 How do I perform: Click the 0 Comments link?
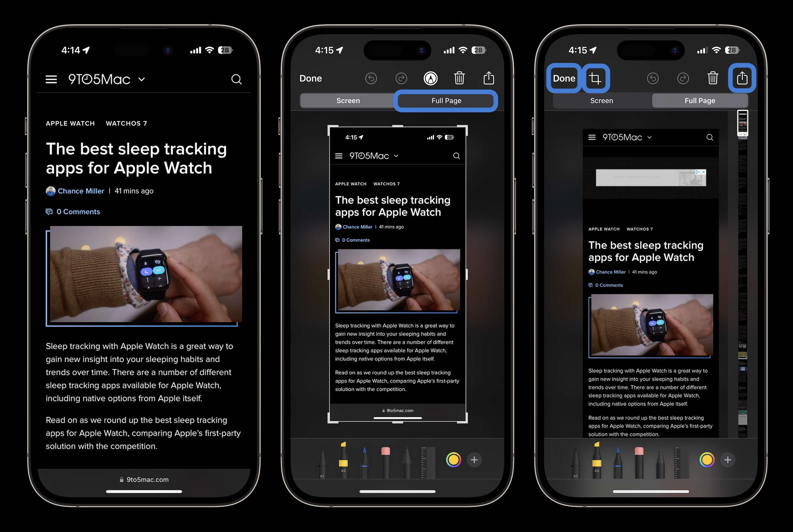point(78,211)
